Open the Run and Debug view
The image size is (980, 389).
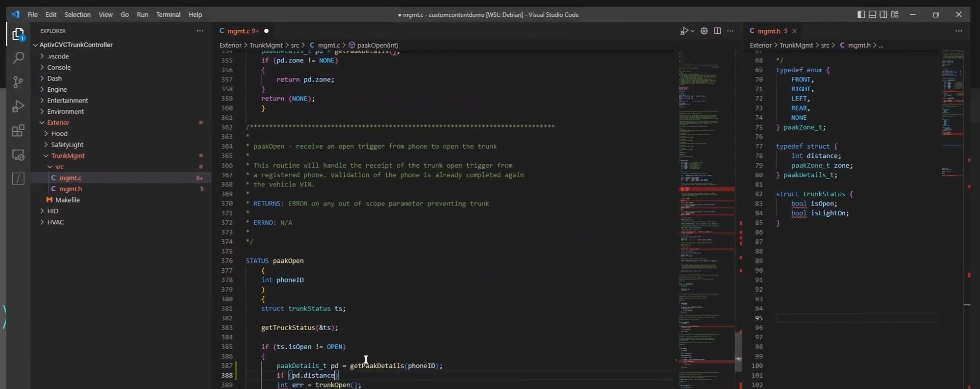pyautogui.click(x=18, y=106)
